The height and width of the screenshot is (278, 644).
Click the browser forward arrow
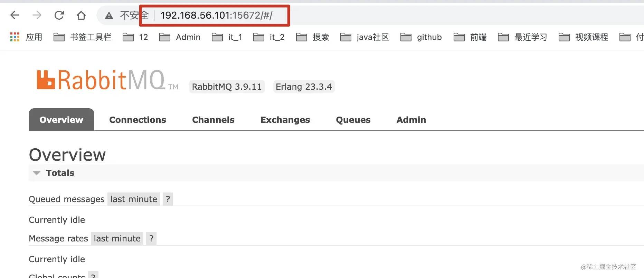tap(37, 15)
